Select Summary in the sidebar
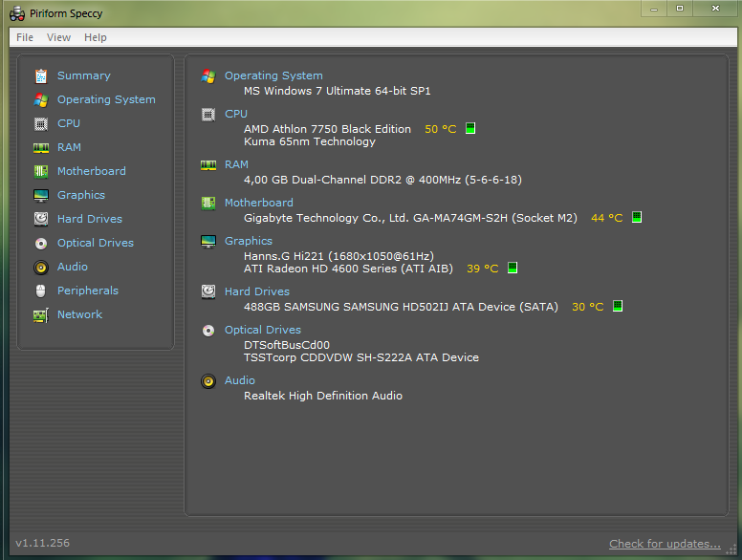 tap(83, 75)
